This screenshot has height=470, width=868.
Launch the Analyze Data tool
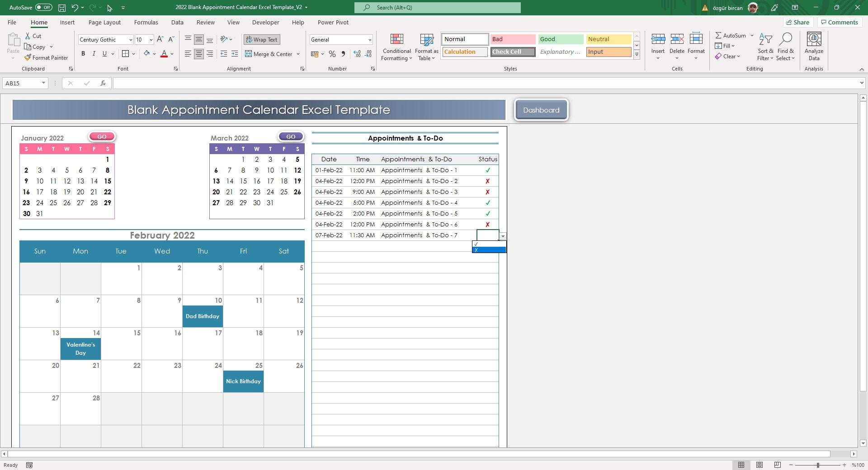[814, 47]
